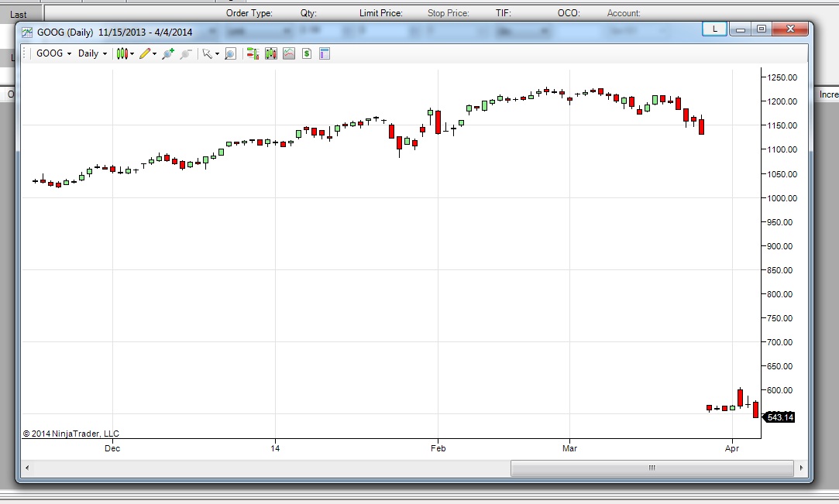Click the Mar date axis label

point(570,448)
